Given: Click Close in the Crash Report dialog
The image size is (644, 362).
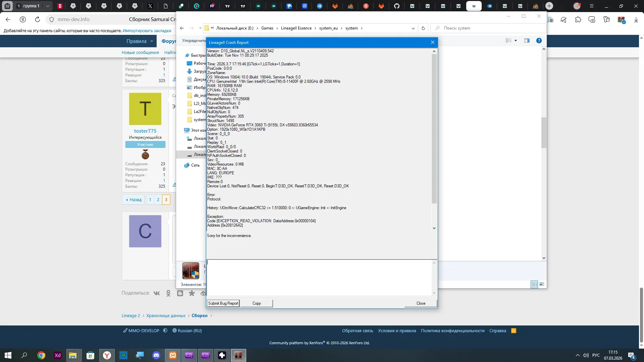Looking at the screenshot, I should tap(421, 303).
